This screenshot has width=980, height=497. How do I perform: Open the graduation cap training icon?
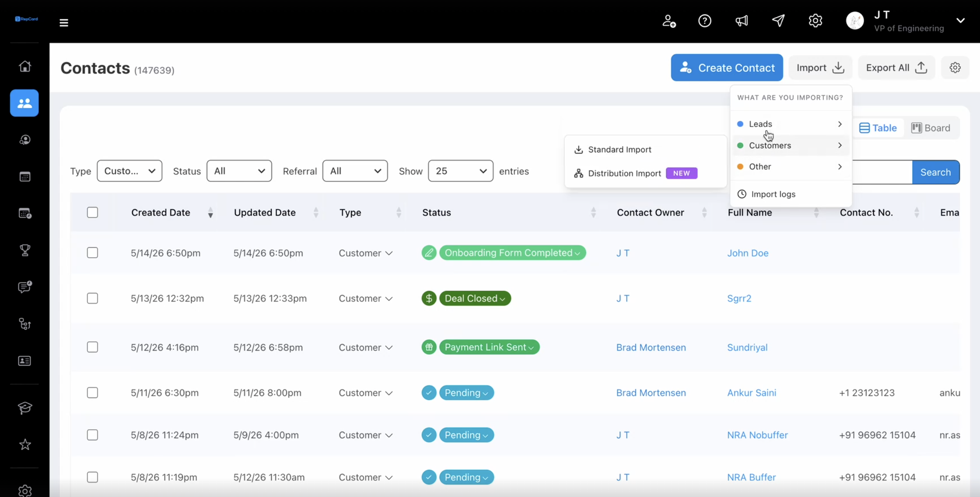25,408
